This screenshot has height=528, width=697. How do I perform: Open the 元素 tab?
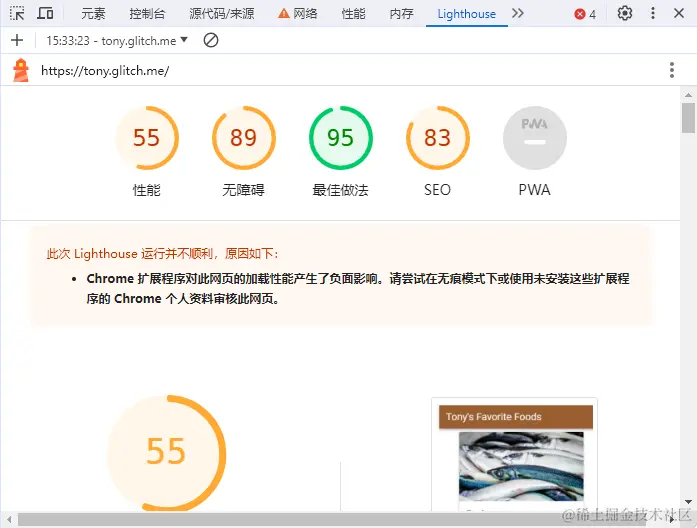[x=93, y=14]
